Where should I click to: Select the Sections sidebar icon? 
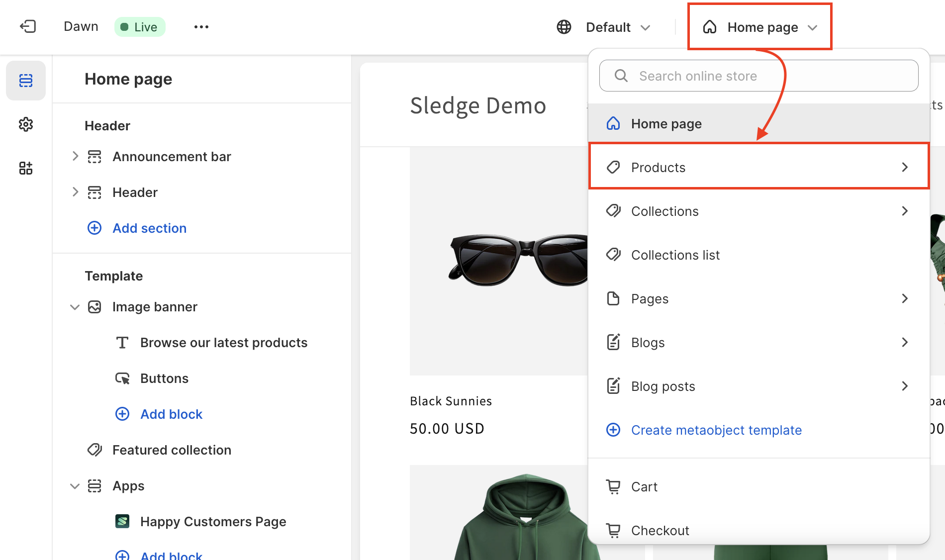pyautogui.click(x=26, y=80)
